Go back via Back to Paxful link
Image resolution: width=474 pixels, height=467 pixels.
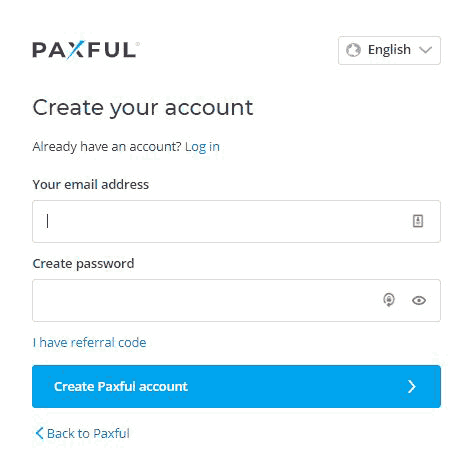(x=82, y=433)
